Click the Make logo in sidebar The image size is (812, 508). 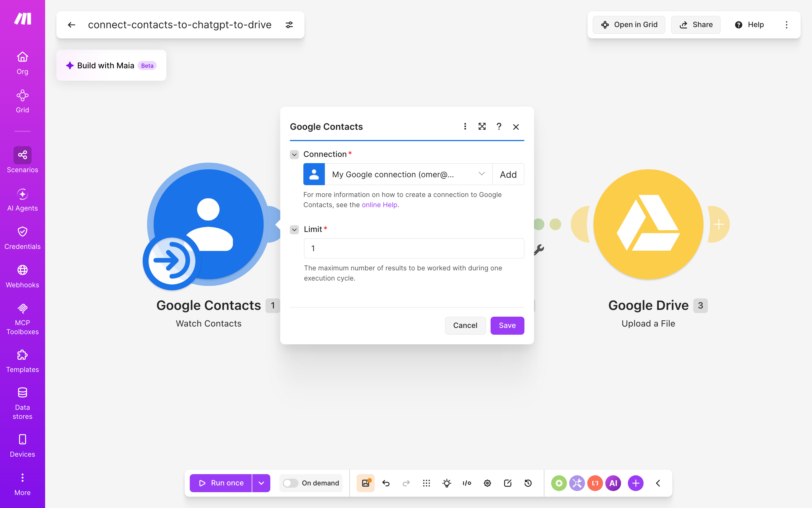point(23,19)
